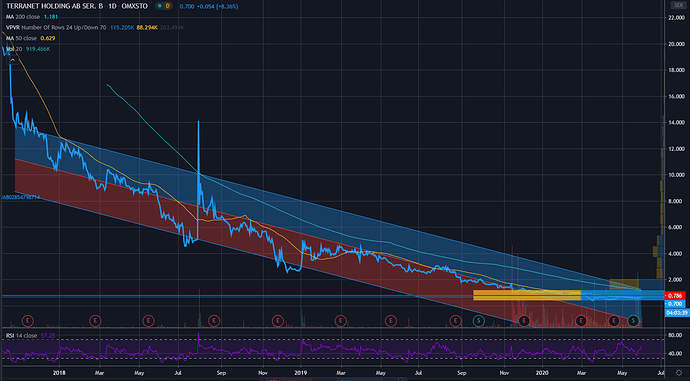
Task: Click the 919.466K volume value
Action: (38, 49)
